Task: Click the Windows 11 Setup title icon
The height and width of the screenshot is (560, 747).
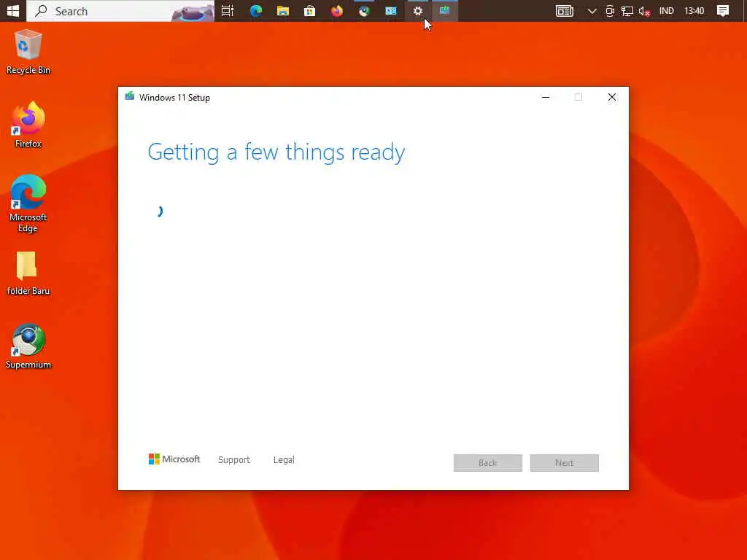Action: pyautogui.click(x=129, y=97)
